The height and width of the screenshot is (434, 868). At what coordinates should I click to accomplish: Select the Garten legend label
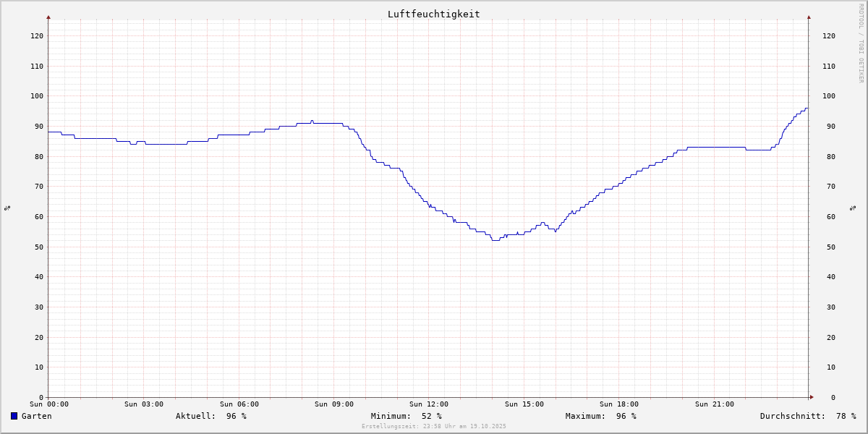pos(36,416)
